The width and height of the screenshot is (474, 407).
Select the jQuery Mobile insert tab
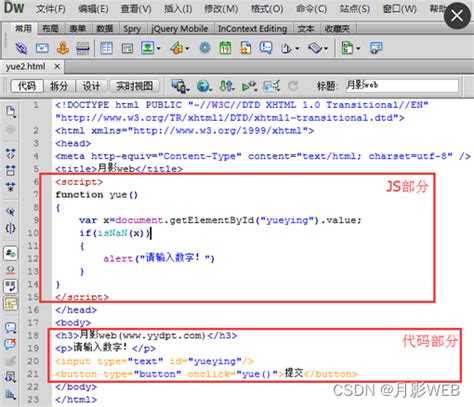179,29
